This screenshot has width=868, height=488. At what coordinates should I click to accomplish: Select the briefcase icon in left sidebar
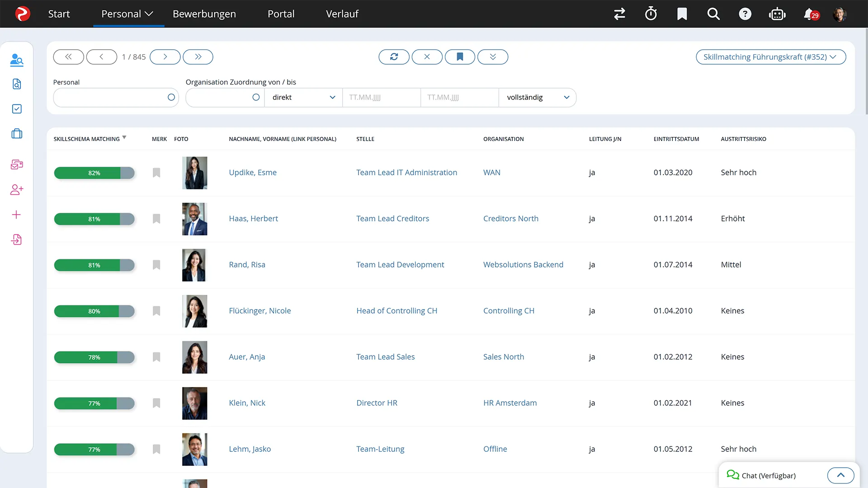tap(17, 133)
